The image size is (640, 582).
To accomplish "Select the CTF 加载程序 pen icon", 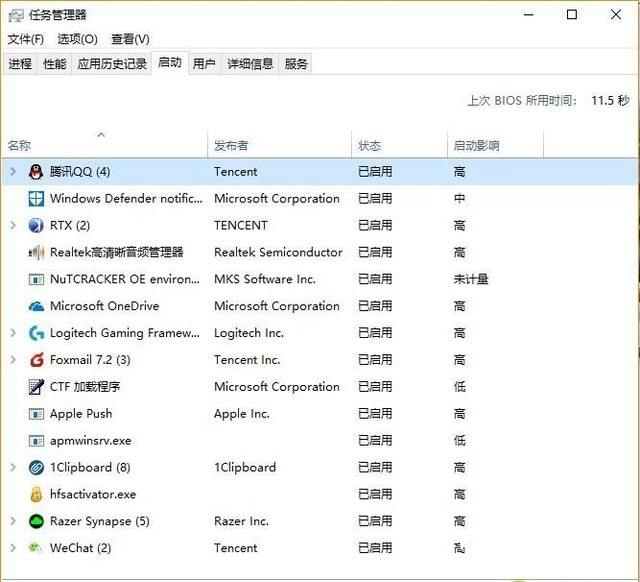I will click(36, 387).
